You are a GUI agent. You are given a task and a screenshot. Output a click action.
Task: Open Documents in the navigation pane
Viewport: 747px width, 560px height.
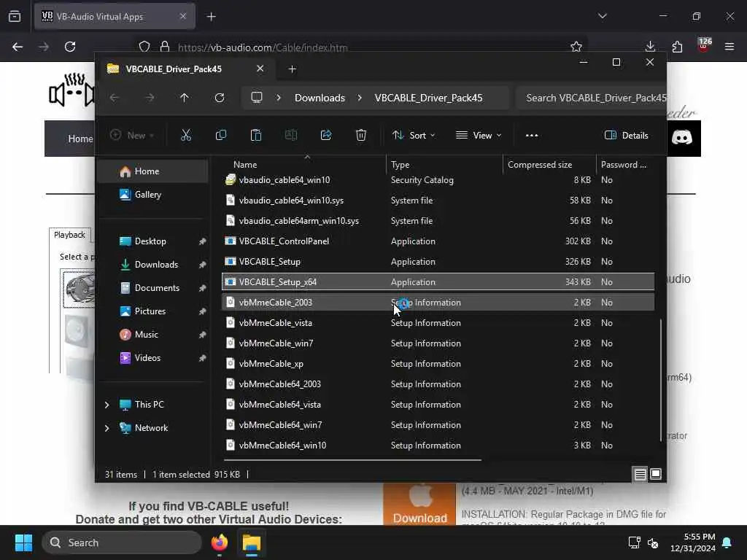pyautogui.click(x=152, y=287)
